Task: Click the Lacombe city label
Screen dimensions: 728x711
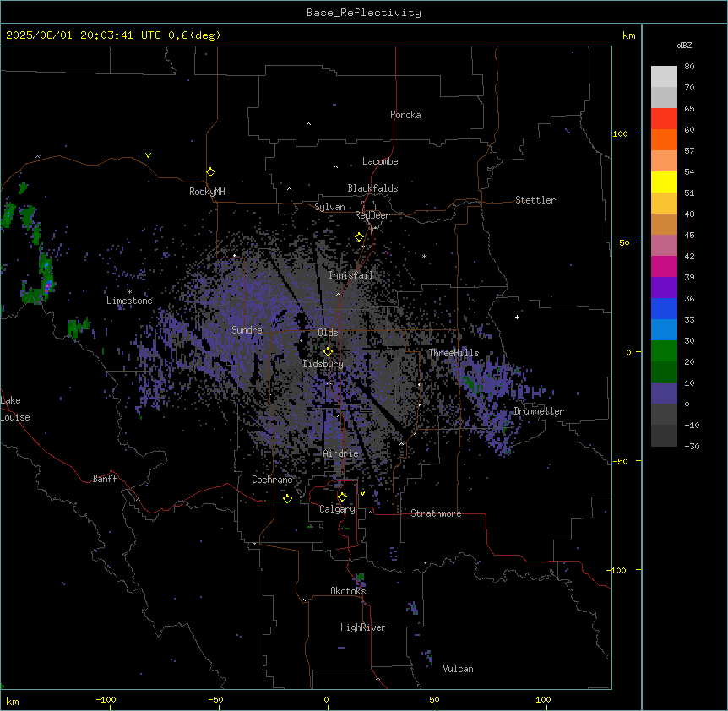Action: pos(380,161)
